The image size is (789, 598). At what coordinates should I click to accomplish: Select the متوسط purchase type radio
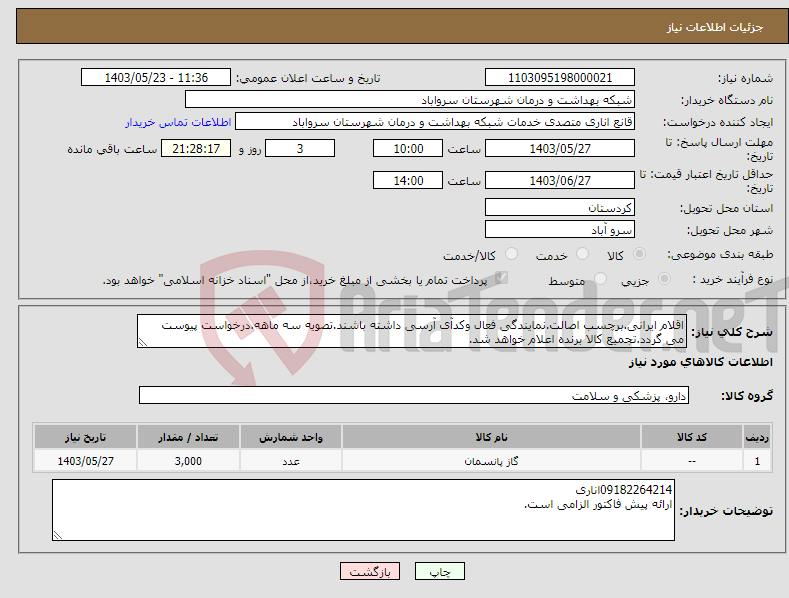pyautogui.click(x=600, y=279)
